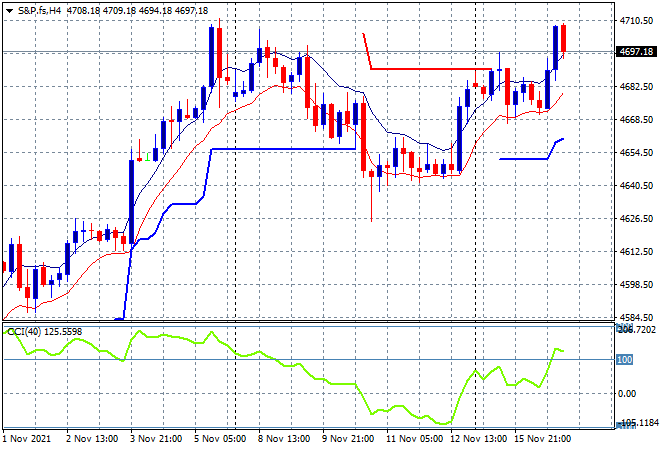This screenshot has height=450, width=660.
Task: Click the current price label 4697.18
Action: tap(636, 51)
